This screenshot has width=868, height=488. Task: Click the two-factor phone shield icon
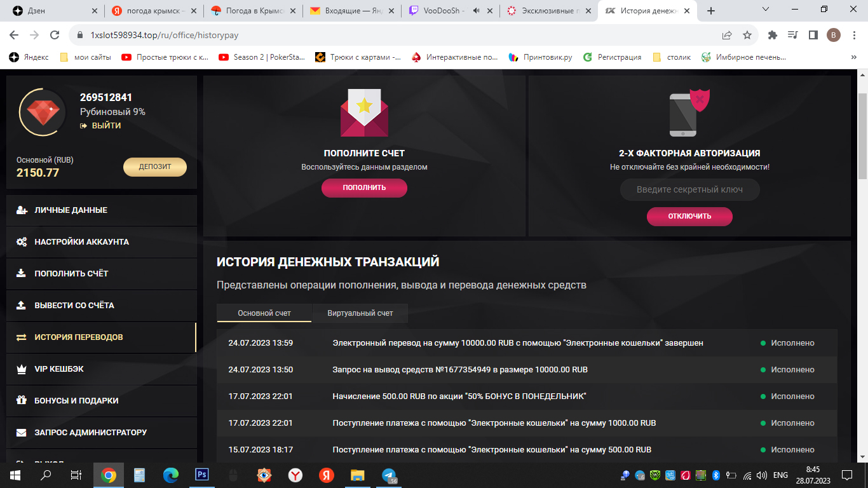coord(689,112)
